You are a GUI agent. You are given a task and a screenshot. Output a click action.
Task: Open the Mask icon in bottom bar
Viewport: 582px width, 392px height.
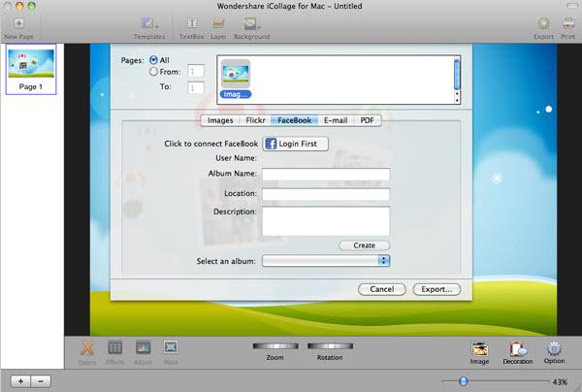[x=171, y=347]
